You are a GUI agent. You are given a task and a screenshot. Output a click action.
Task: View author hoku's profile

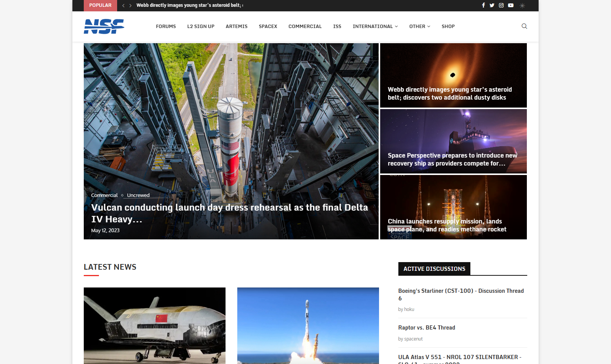(409, 309)
